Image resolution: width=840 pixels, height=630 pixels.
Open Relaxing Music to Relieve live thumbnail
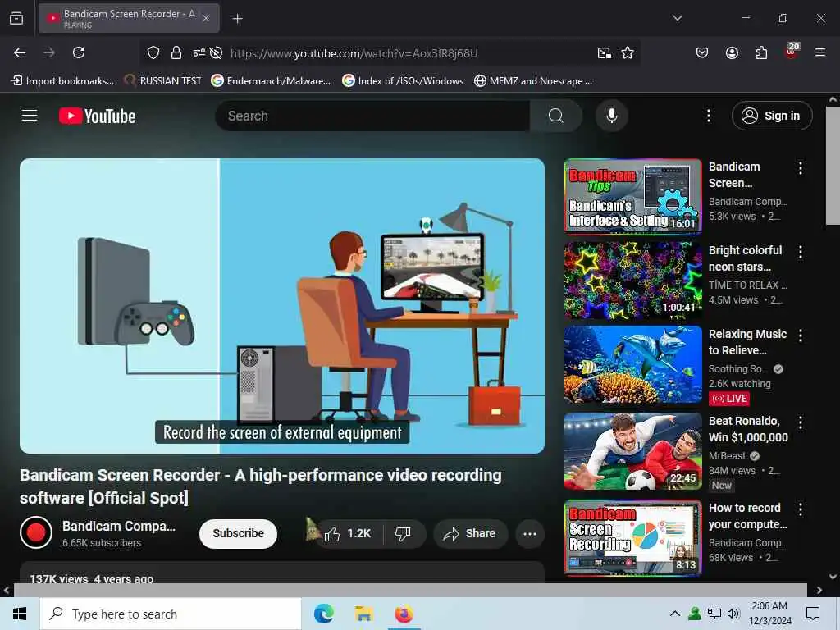click(632, 364)
